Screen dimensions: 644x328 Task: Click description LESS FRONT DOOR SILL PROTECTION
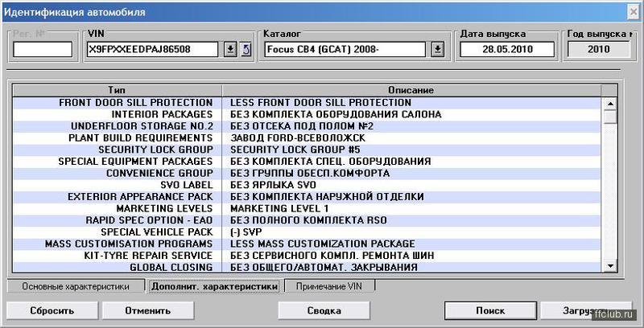coord(320,103)
